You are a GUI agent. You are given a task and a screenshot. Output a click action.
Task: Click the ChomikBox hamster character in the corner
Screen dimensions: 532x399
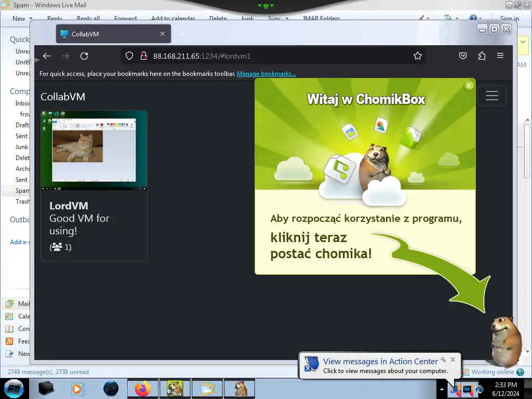(x=506, y=341)
